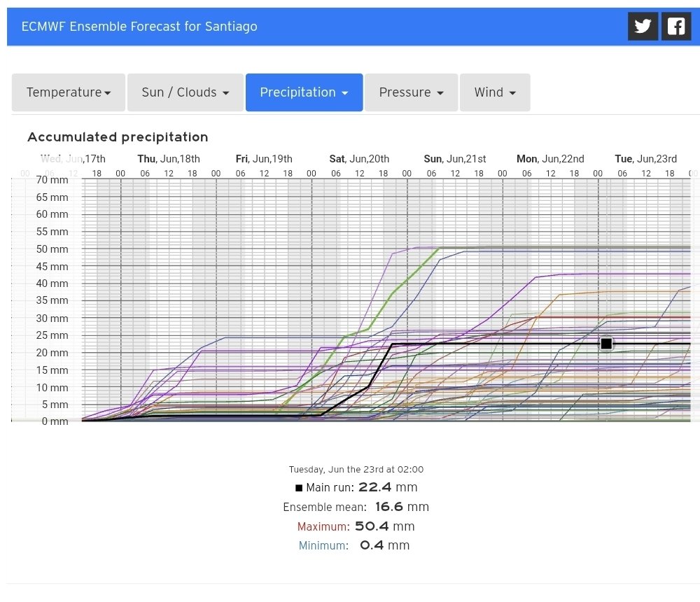Viewport: 700px width, 602px height.
Task: Click the 'Minimum: 0.4 mm' readout
Action: click(354, 546)
